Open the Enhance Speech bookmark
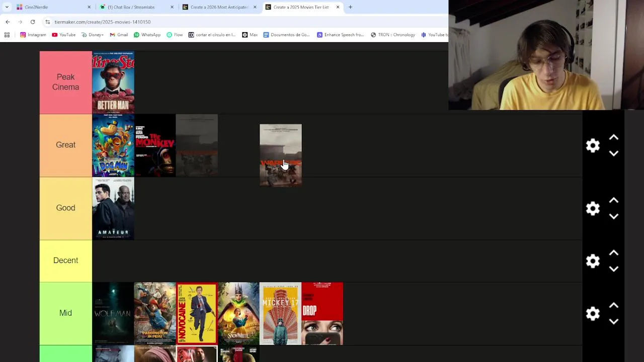Screen dimensions: 644x362 (x=341, y=35)
